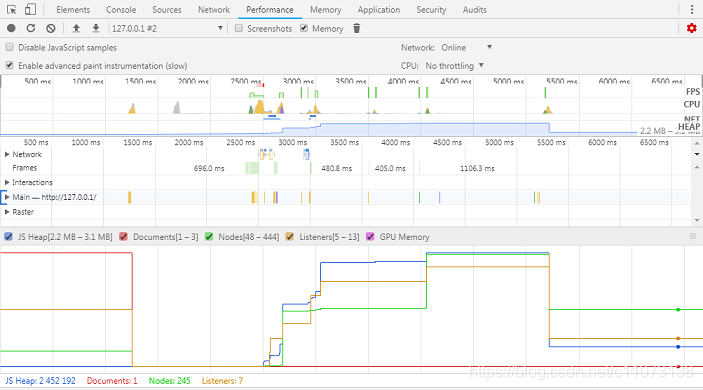703x390 pixels.
Task: Open the DevTools three-dot menu
Action: tap(692, 9)
